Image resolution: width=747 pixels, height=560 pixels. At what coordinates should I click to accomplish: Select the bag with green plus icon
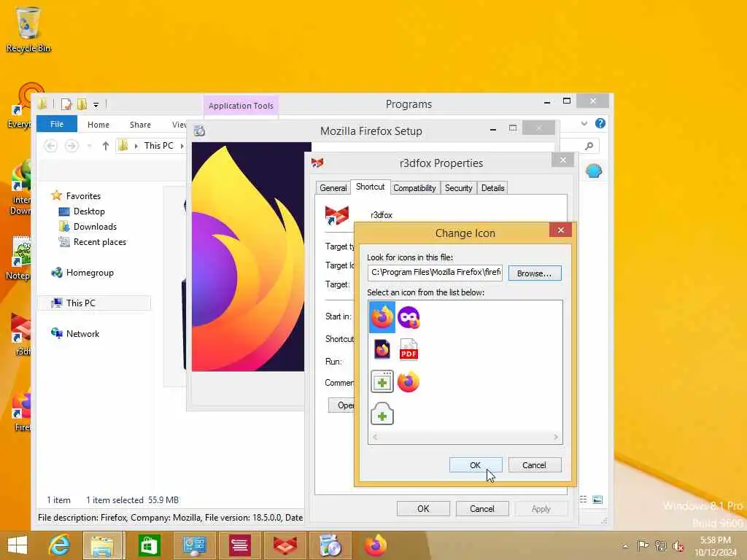coord(382,413)
